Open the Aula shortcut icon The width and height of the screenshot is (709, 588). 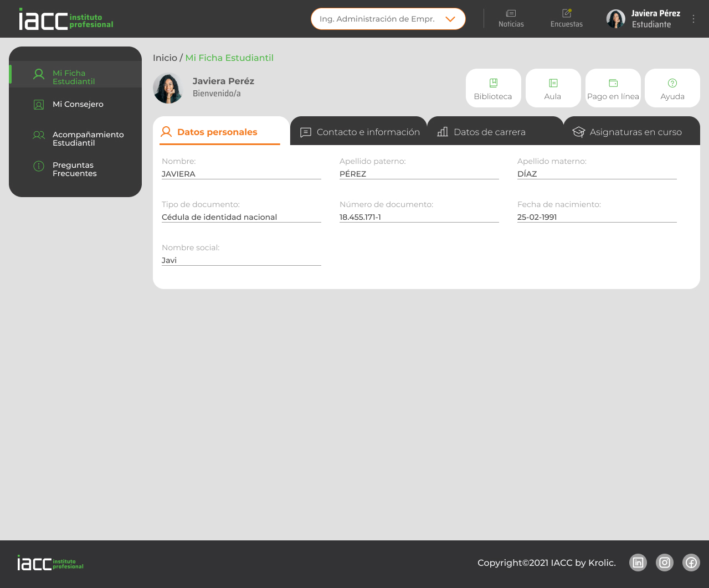click(x=553, y=83)
